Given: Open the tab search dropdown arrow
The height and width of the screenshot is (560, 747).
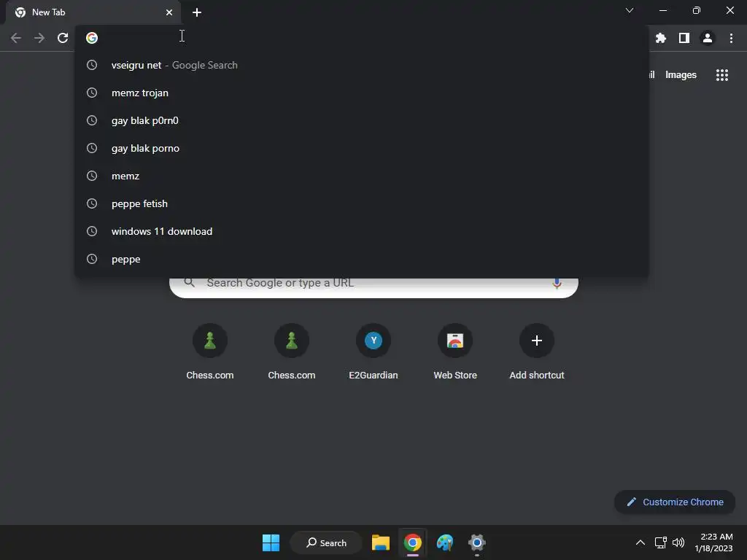Looking at the screenshot, I should (x=630, y=10).
